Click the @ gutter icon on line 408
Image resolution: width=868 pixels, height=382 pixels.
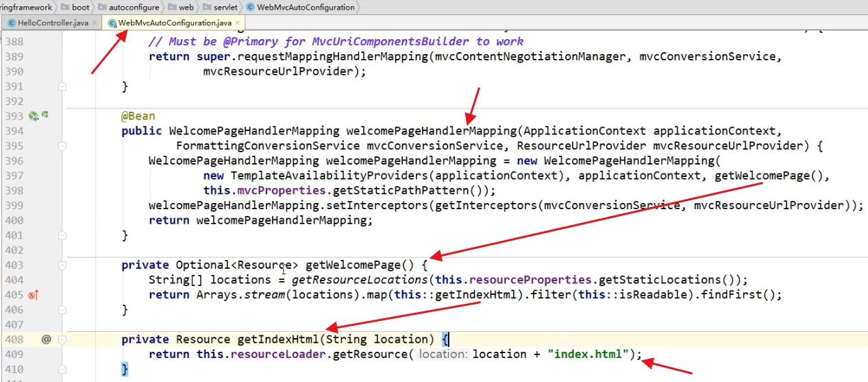pyautogui.click(x=46, y=339)
